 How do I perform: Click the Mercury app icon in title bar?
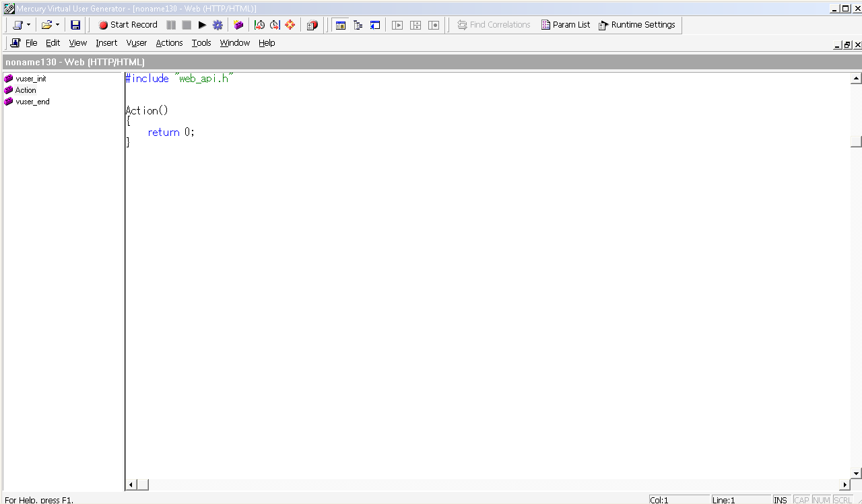pos(9,8)
